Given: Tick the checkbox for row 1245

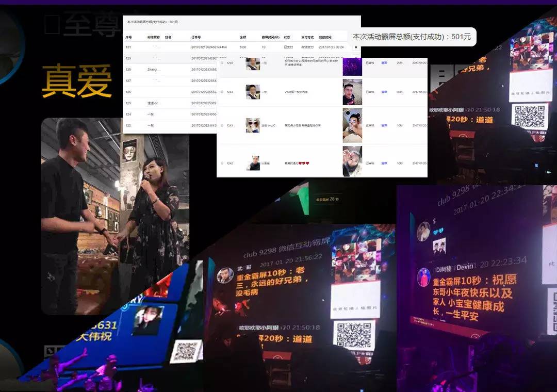Looking at the screenshot, I should pyautogui.click(x=222, y=63).
